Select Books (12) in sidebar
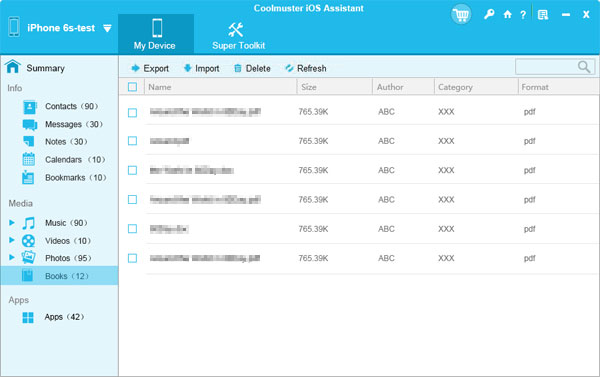Viewport: 600px width, 377px height. click(x=59, y=276)
